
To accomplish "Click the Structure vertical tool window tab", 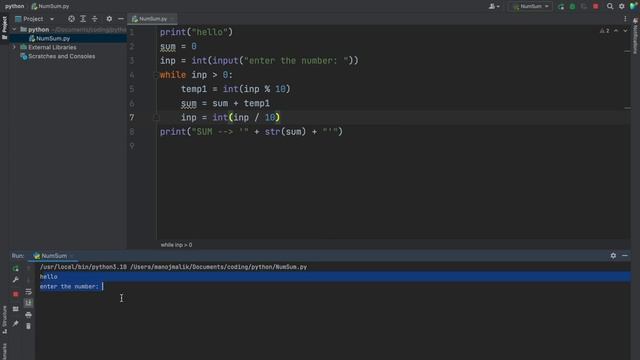I will pyautogui.click(x=4, y=321).
